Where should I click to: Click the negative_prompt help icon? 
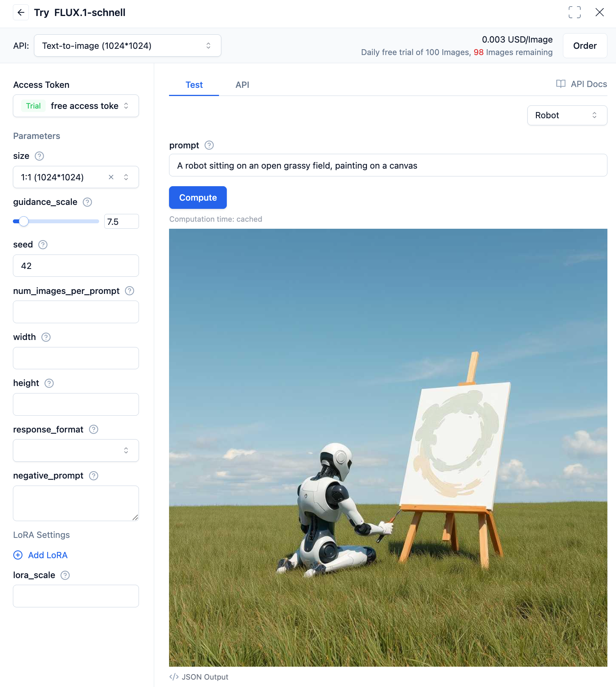tap(94, 476)
